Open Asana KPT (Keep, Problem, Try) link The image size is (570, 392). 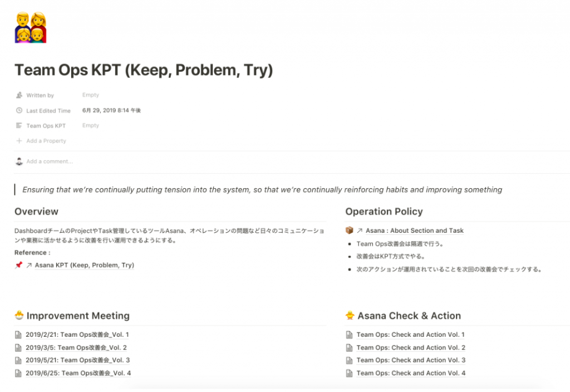(85, 265)
